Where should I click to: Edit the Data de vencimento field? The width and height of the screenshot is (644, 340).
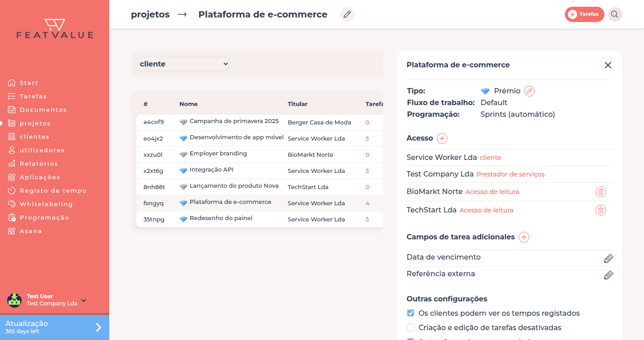click(x=608, y=258)
